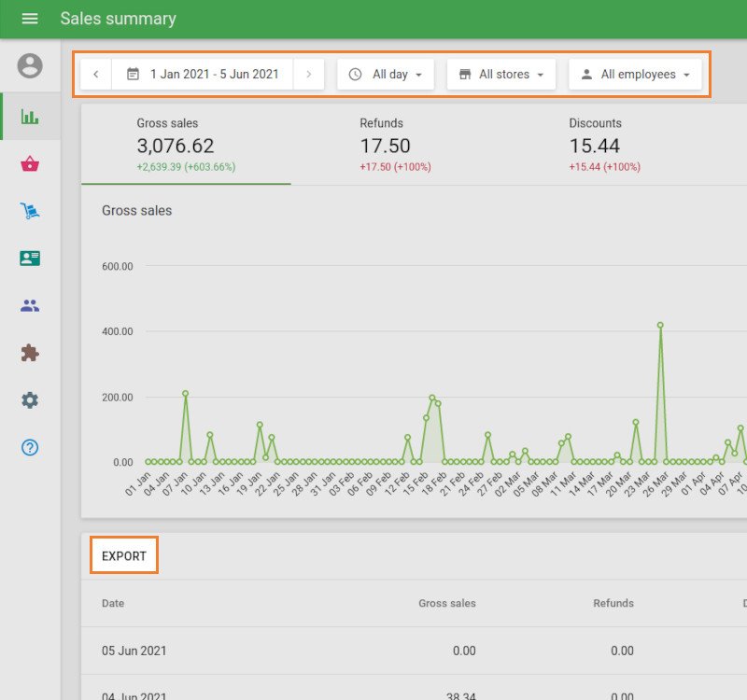Open Integrations via puzzle piece icon
The height and width of the screenshot is (700, 747).
tap(30, 353)
